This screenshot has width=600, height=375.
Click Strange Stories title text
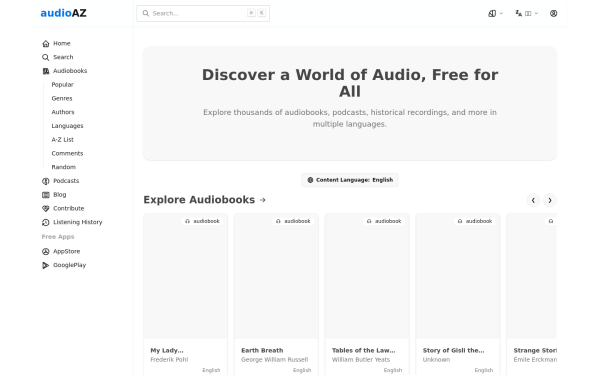coord(535,351)
